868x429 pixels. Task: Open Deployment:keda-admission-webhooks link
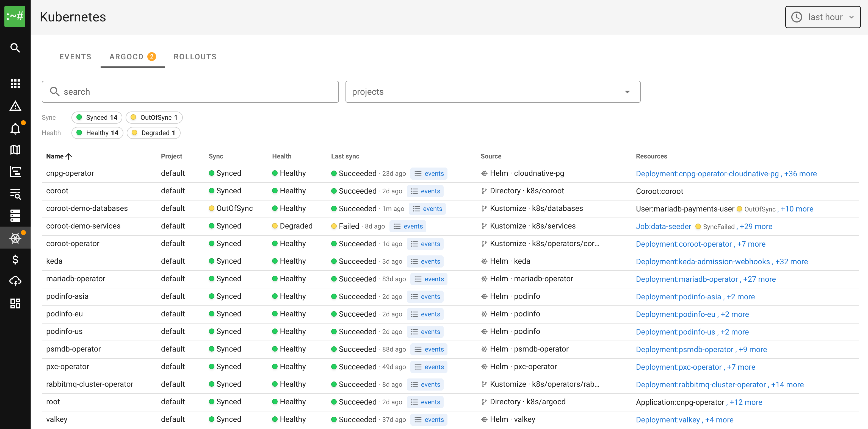point(703,262)
